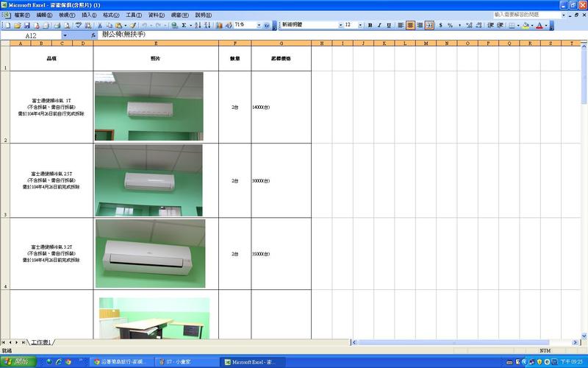Click the Percent Style icon
This screenshot has height=368, width=588.
point(450,25)
